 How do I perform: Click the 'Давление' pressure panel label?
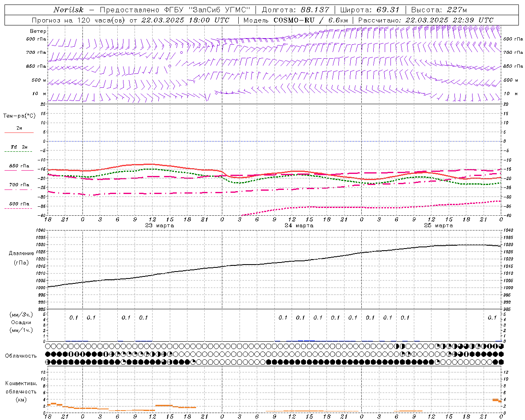tap(21, 253)
